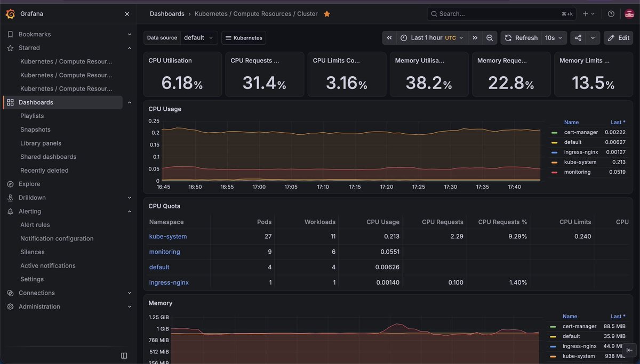Collapse the Bookmarks section chevron
640x364 pixels.
point(129,34)
